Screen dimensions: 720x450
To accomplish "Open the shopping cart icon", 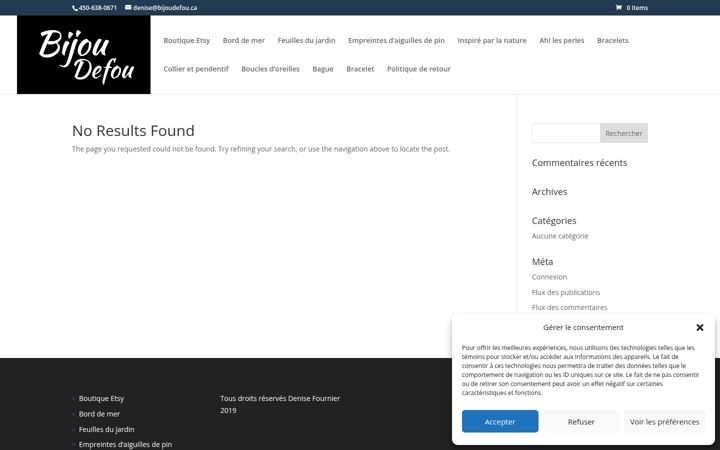I will [x=619, y=7].
